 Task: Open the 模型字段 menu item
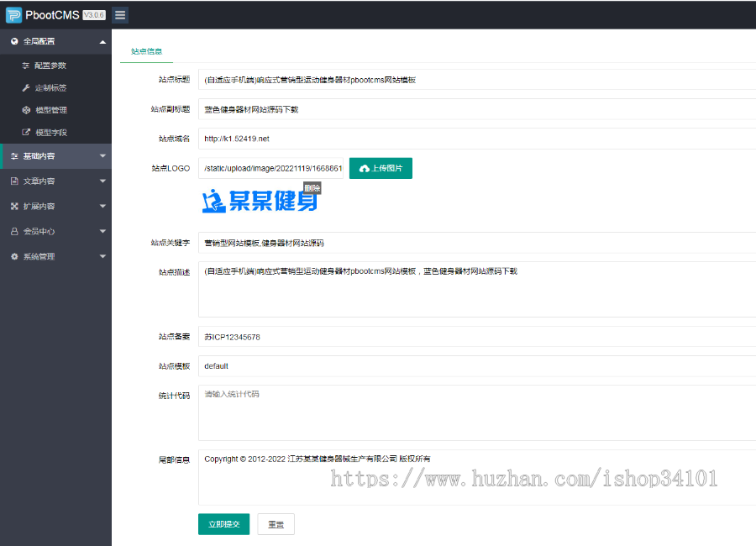pos(56,132)
